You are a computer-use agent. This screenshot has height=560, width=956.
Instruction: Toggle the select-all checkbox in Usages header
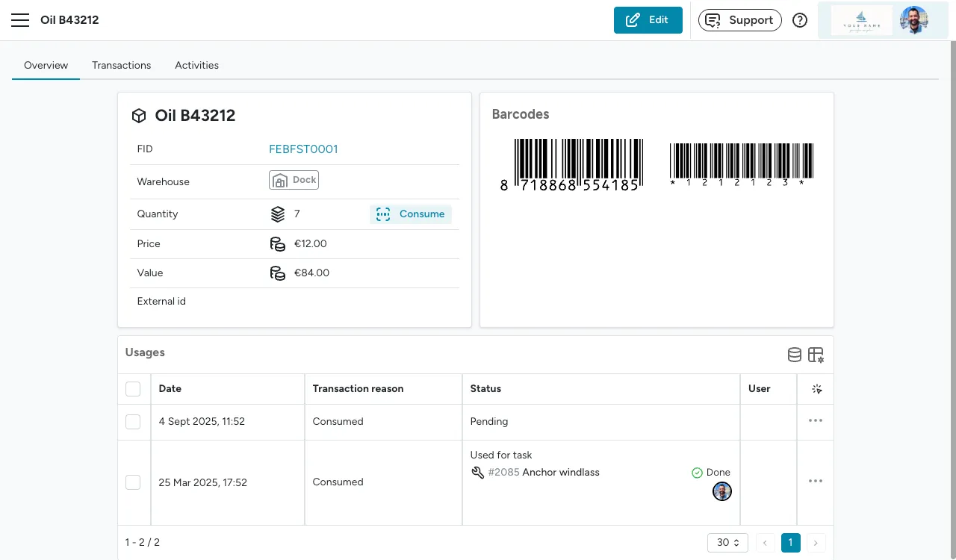click(x=133, y=389)
